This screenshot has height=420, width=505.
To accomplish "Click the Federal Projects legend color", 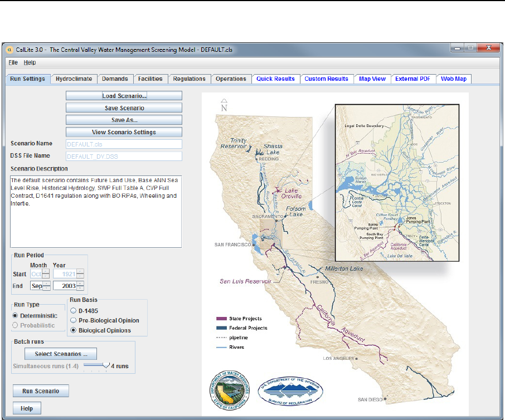I will click(x=222, y=328).
